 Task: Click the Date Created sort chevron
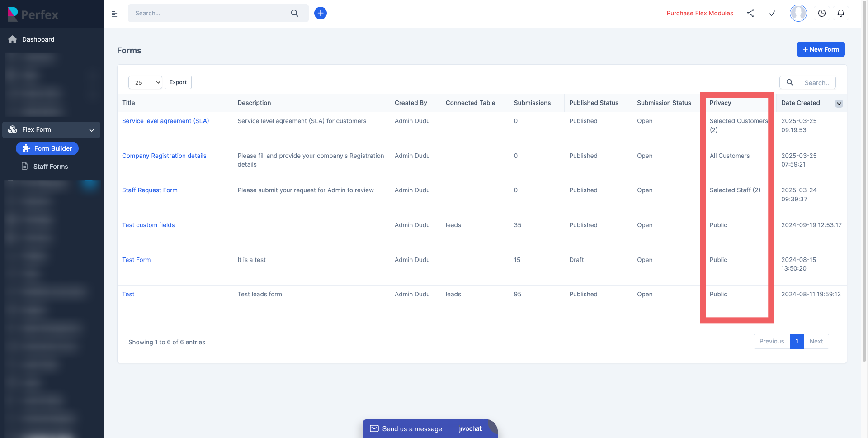point(839,103)
